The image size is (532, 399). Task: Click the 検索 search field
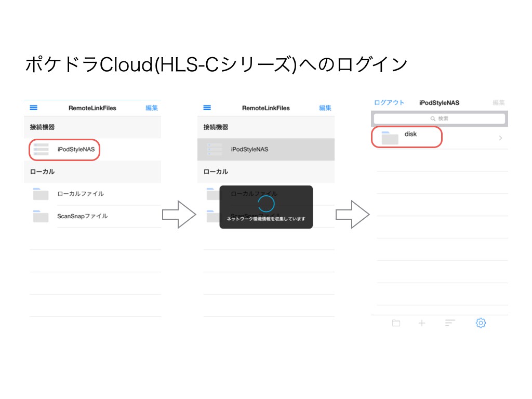[x=440, y=119]
